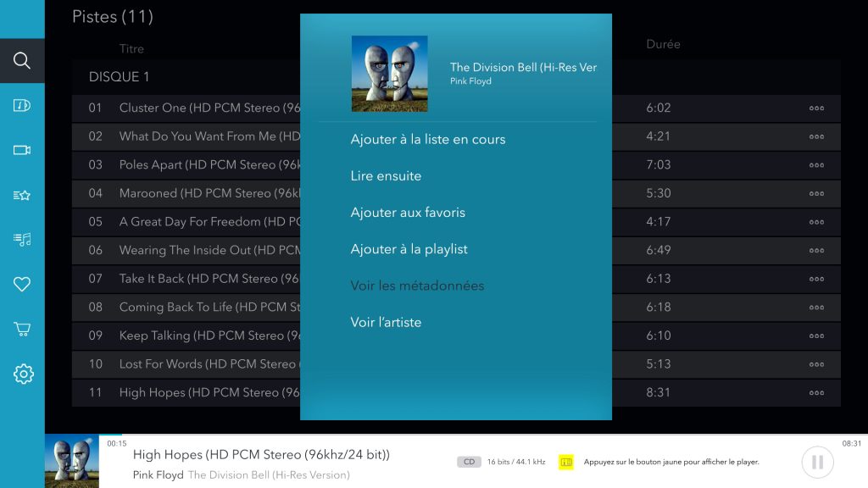
Task: Click the yellow button icon in player bar
Action: (565, 462)
